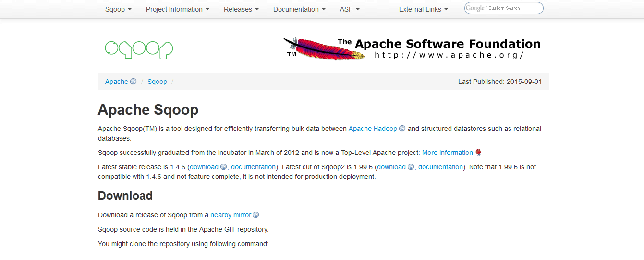This screenshot has height=260, width=644.
Task: Open documentation for Sqoop2 1.99.6
Action: [x=440, y=167]
